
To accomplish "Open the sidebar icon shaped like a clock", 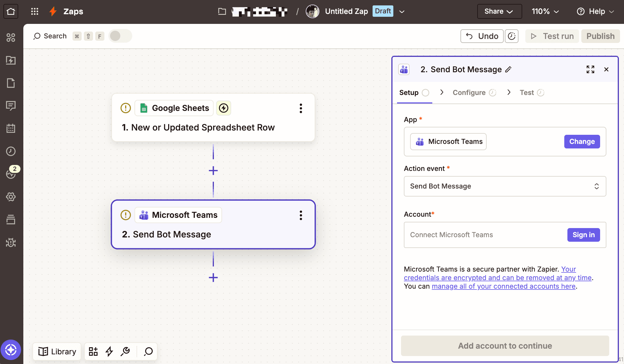I will pyautogui.click(x=11, y=151).
